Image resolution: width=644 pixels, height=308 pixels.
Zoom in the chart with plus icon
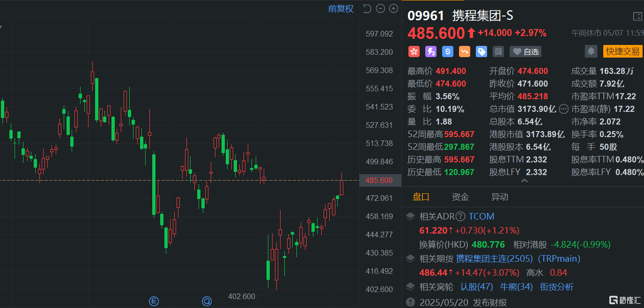tap(393, 8)
